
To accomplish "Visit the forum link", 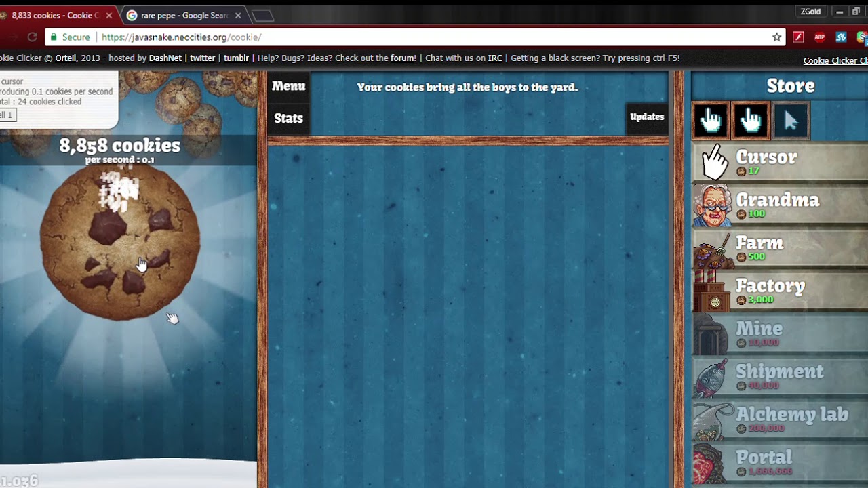I will coord(402,58).
